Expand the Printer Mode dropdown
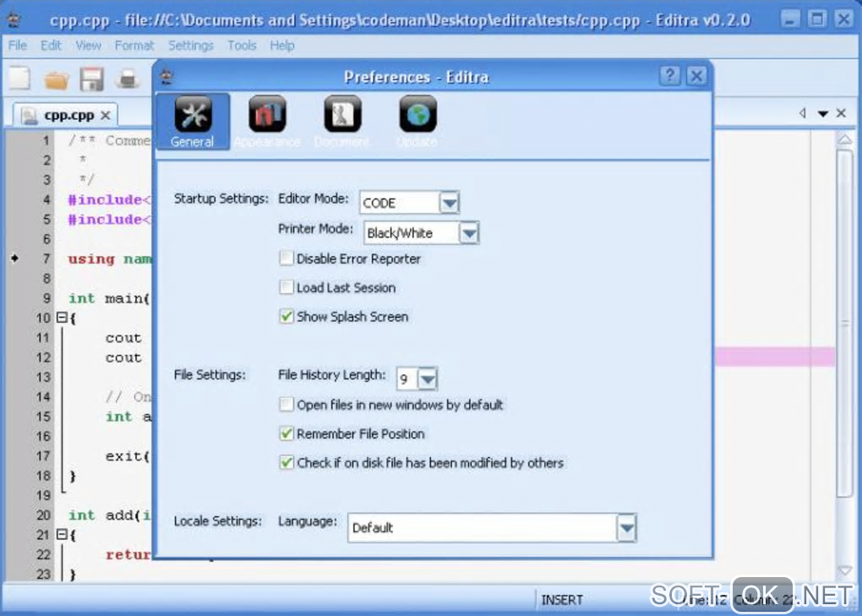862x616 pixels. [469, 233]
